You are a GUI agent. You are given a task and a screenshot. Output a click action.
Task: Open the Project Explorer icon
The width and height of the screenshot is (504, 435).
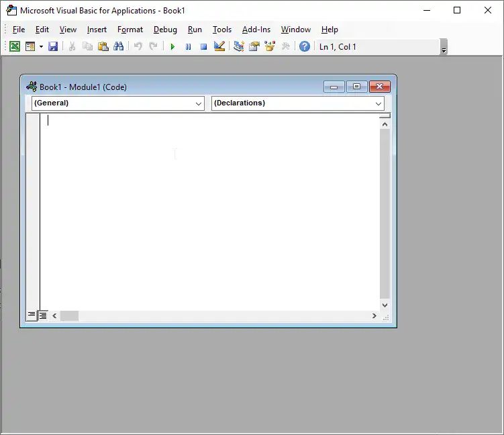[x=238, y=46]
